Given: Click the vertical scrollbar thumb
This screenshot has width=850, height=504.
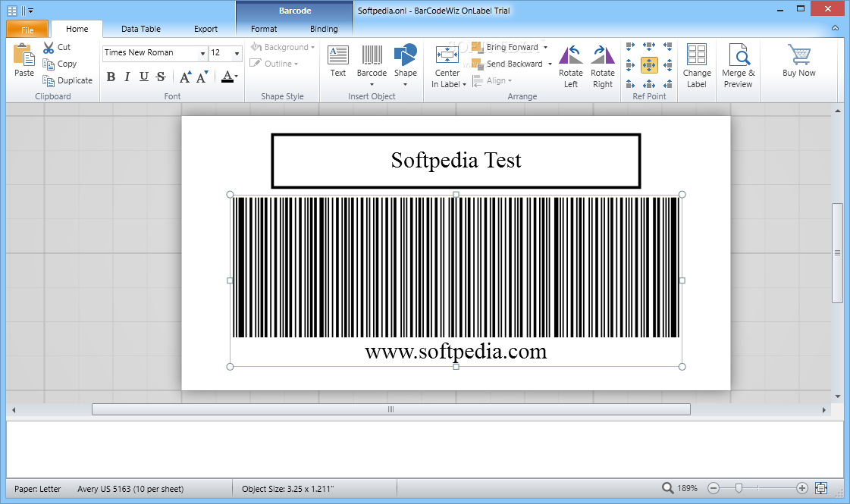Looking at the screenshot, I should click(838, 252).
